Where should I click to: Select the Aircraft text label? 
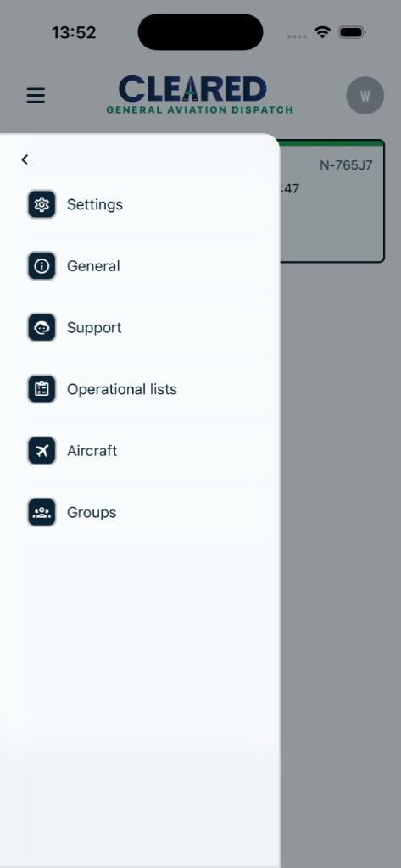tap(92, 451)
